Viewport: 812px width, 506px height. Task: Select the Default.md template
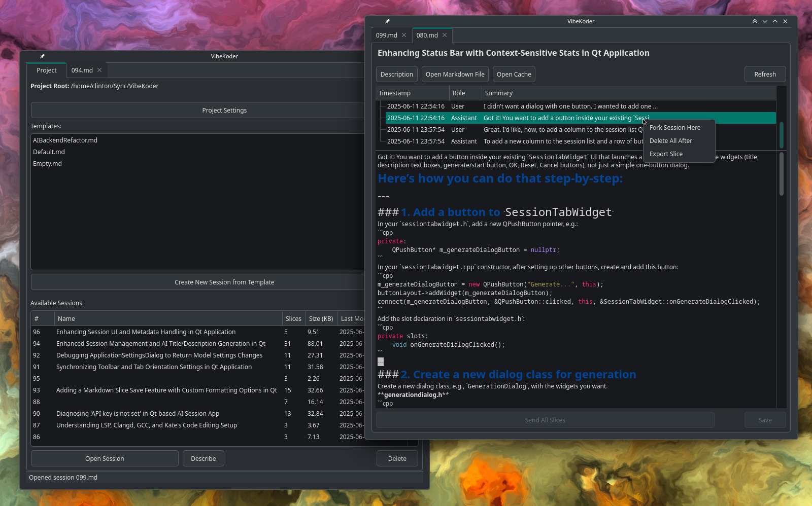coord(49,152)
